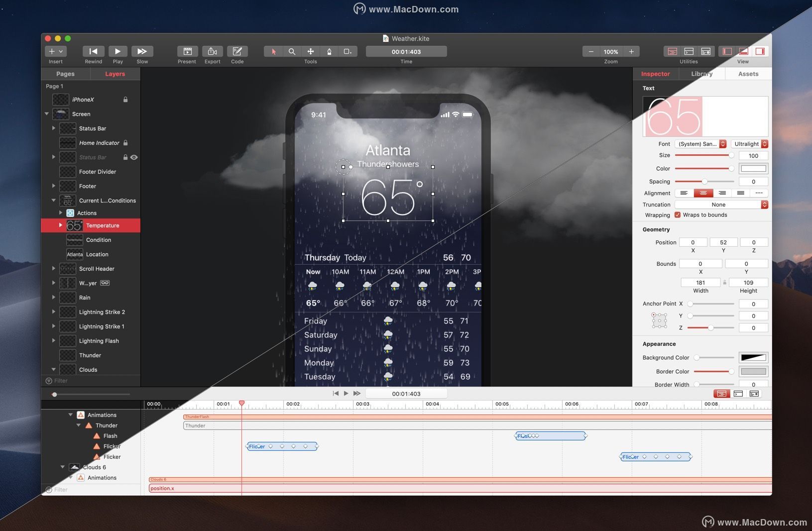Collapse Current L...Conditions group
Screen dimensions: 812x531
(x=54, y=201)
